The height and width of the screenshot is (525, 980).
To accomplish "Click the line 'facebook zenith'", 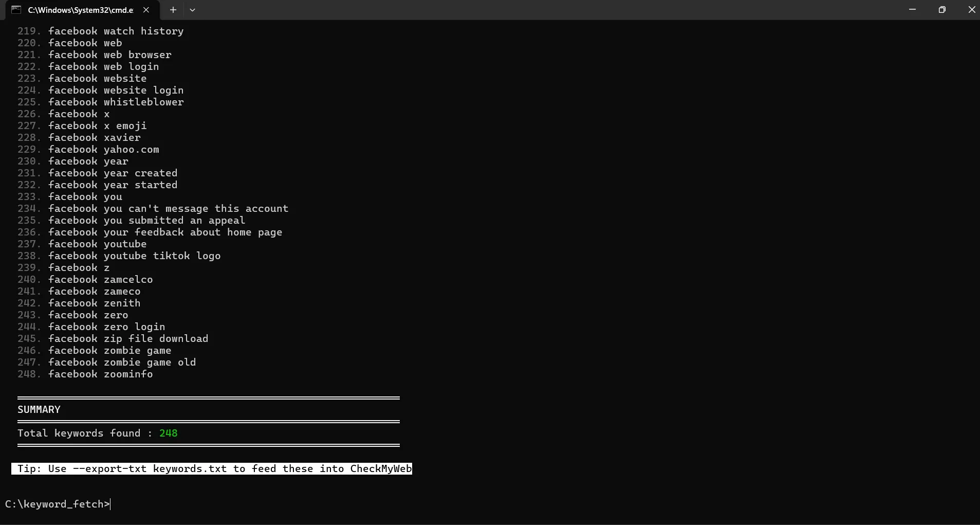I will coord(95,303).
